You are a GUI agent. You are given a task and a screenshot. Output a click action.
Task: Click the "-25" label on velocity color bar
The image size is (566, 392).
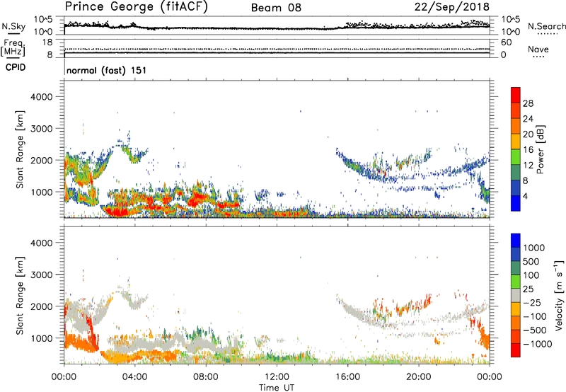[532, 303]
